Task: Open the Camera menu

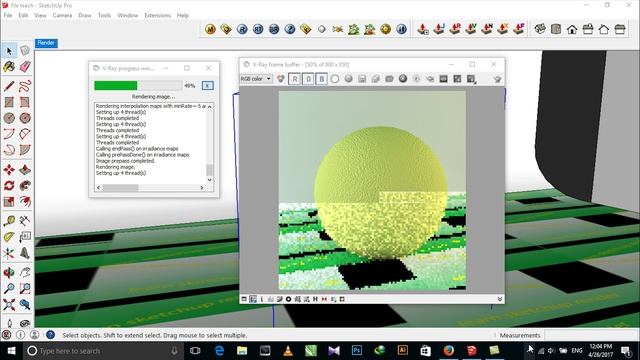Action: click(x=62, y=15)
